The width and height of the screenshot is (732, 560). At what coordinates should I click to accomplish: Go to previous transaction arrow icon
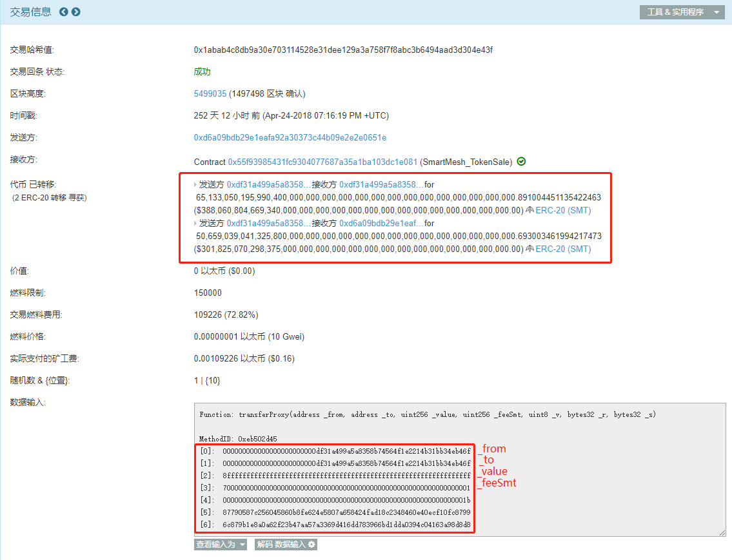tap(64, 12)
